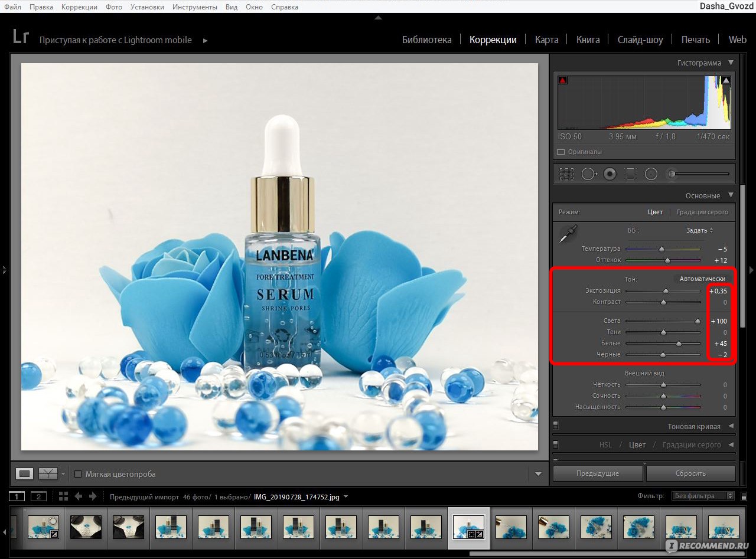Collapse the Гистограмма panel
The image size is (756, 559).
tap(731, 63)
